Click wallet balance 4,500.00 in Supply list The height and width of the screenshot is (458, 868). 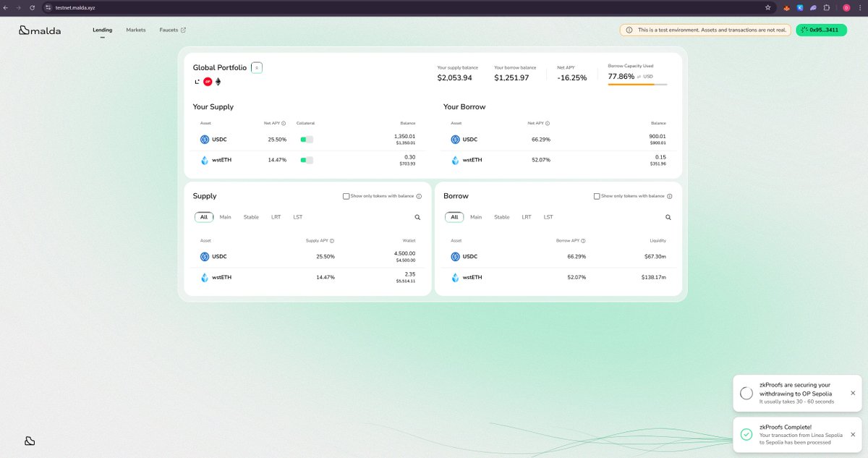coord(404,253)
